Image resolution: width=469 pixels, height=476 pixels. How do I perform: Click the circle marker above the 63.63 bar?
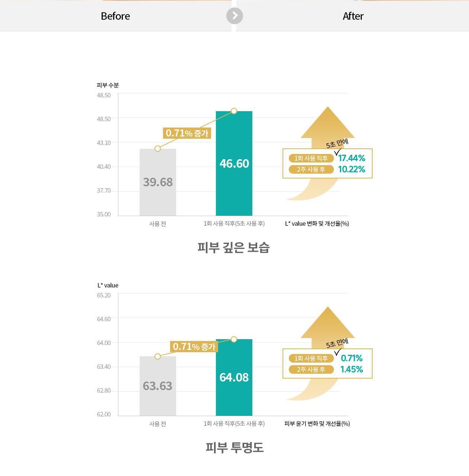coord(157,356)
